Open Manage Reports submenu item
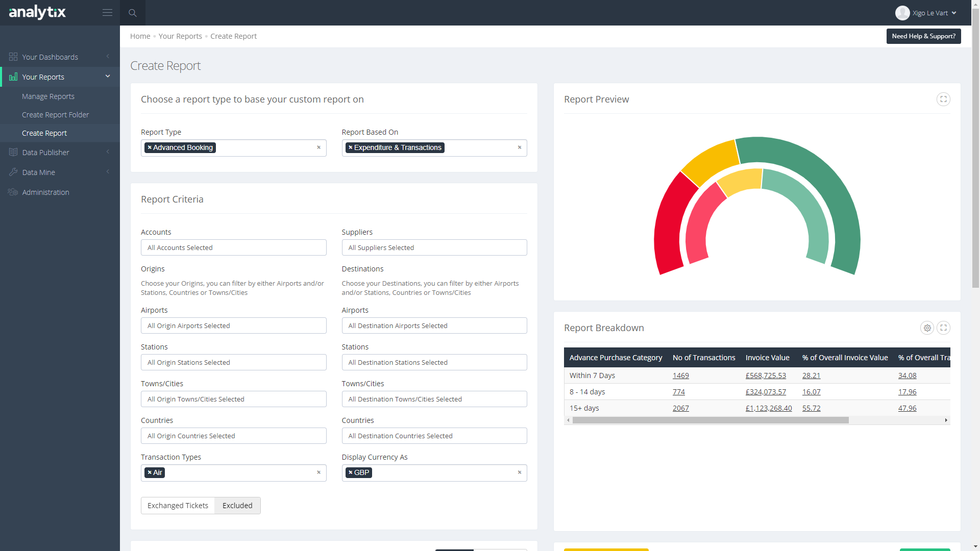This screenshot has height=551, width=980. click(48, 96)
